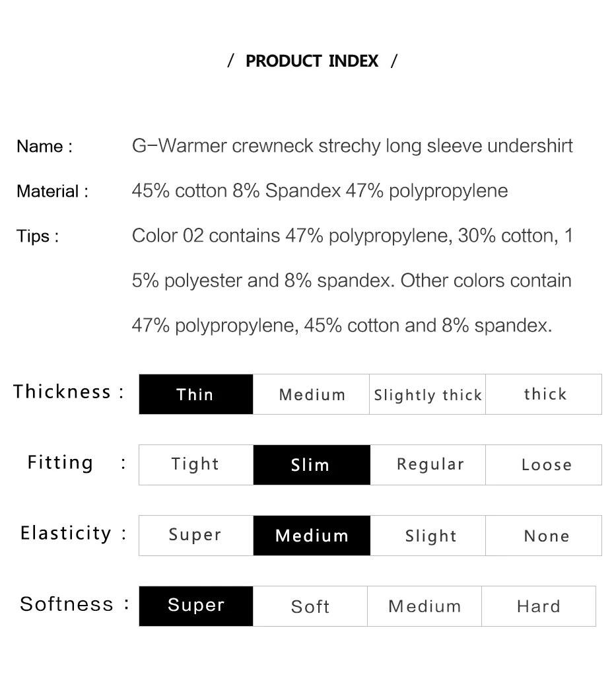This screenshot has height=700, width=614.
Task: Select the Thin thickness option
Action: coord(196,394)
